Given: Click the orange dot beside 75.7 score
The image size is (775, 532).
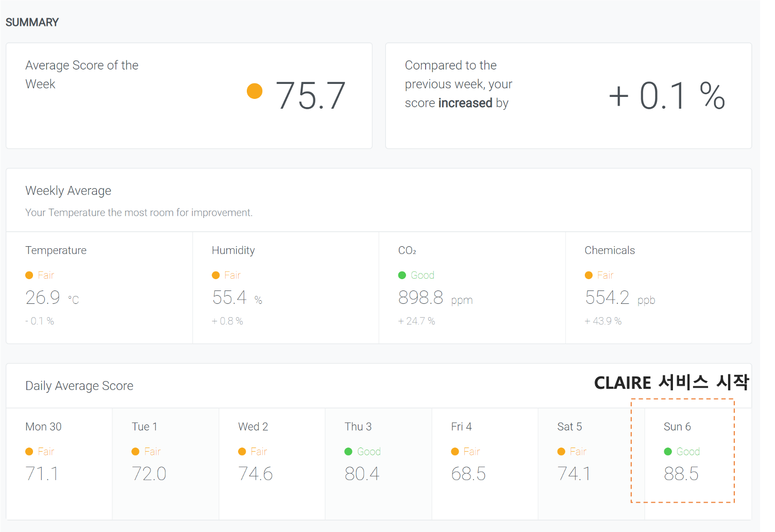Looking at the screenshot, I should 255,91.
